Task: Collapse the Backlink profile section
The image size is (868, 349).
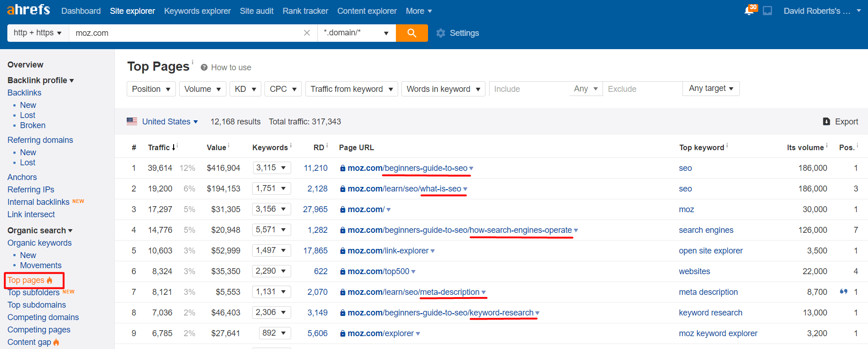Action: [x=40, y=80]
